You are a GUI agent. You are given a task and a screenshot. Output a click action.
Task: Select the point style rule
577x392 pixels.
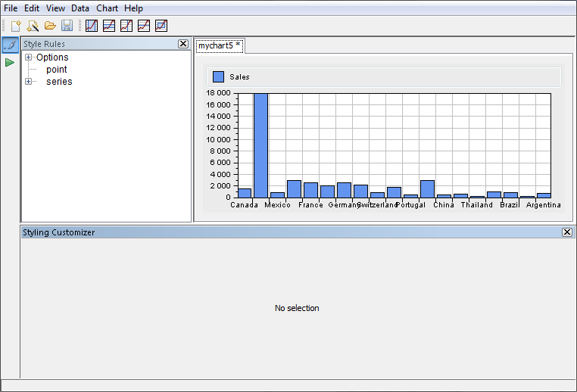pyautogui.click(x=57, y=70)
